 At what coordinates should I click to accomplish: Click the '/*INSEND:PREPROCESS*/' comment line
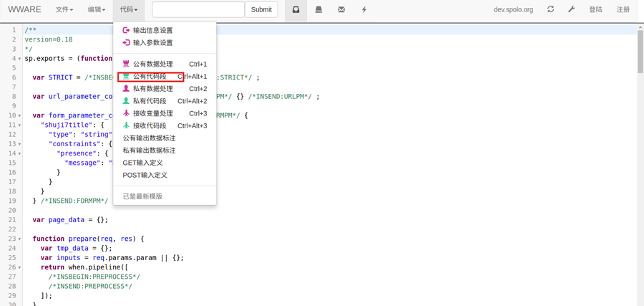click(90, 286)
